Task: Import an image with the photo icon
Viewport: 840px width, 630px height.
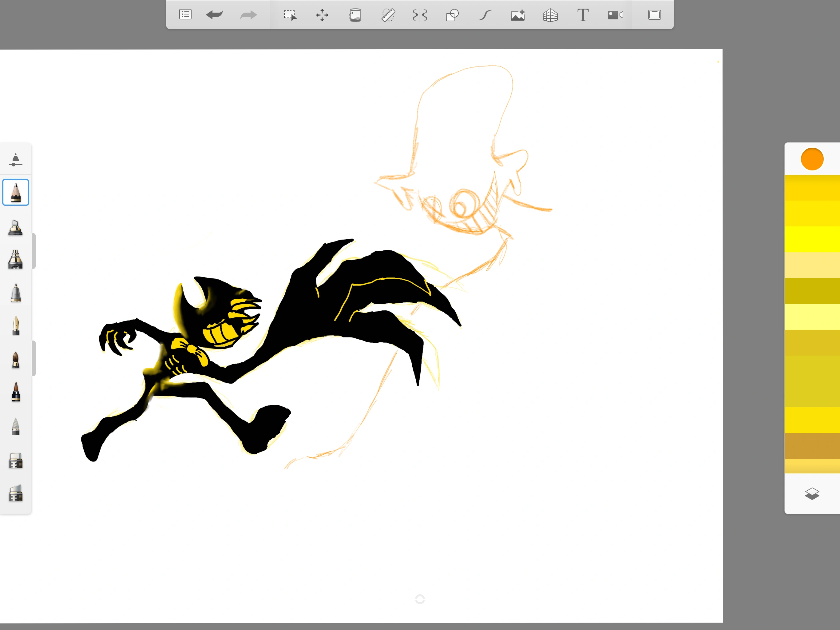Action: [517, 15]
